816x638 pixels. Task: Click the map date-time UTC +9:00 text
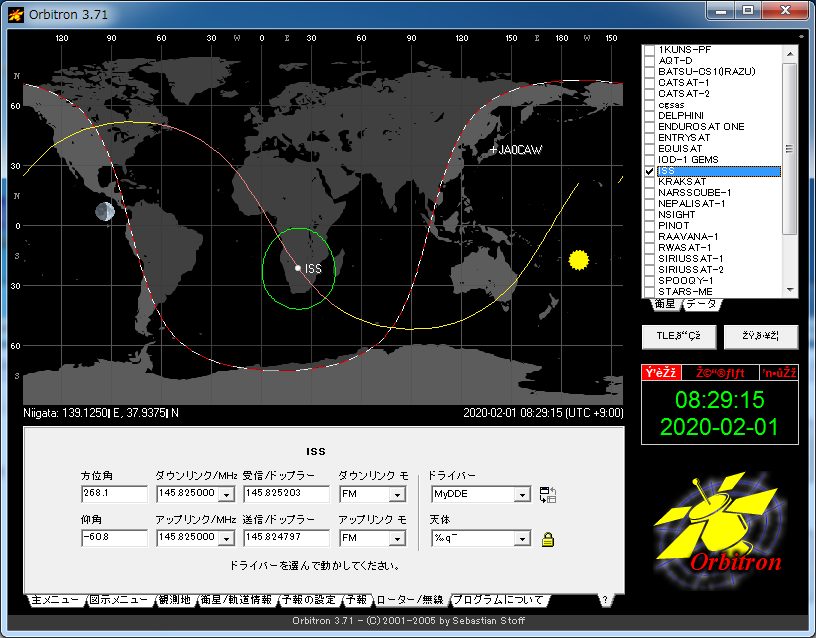[543, 413]
